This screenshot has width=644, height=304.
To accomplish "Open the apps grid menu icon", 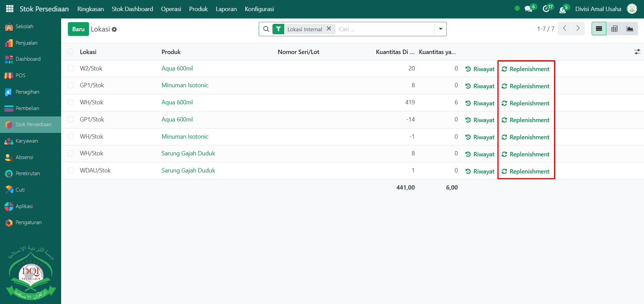I will (x=10, y=9).
